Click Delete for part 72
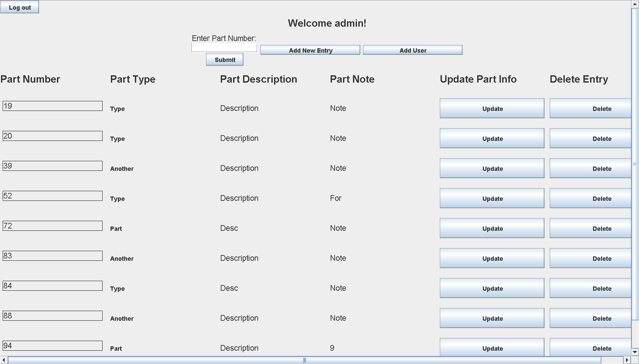The image size is (639, 364). (x=602, y=228)
